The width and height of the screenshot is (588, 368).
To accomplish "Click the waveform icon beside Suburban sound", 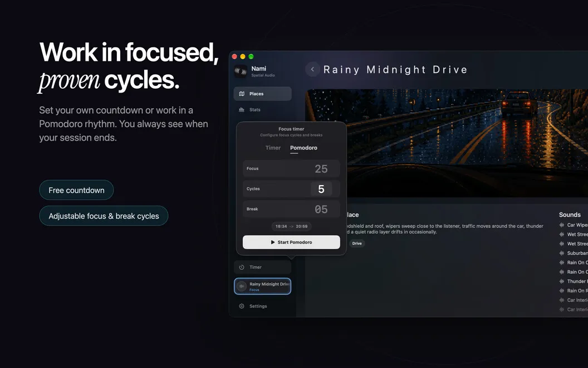I will [x=562, y=253].
